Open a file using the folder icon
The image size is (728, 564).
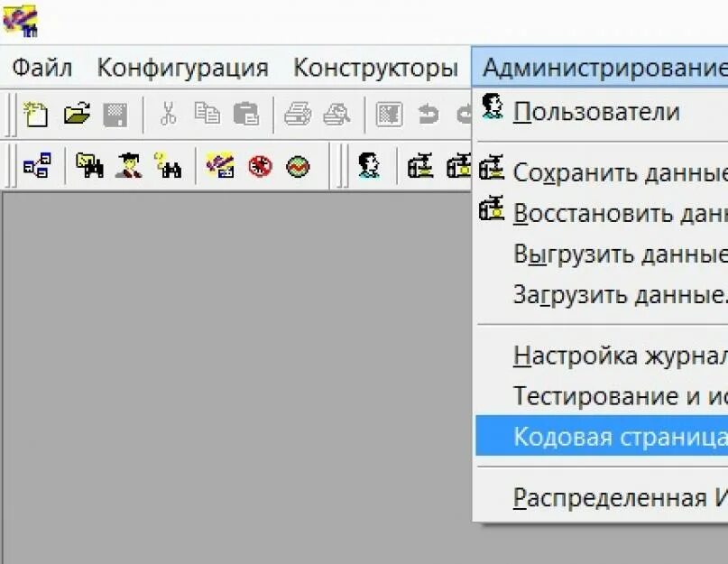click(77, 114)
